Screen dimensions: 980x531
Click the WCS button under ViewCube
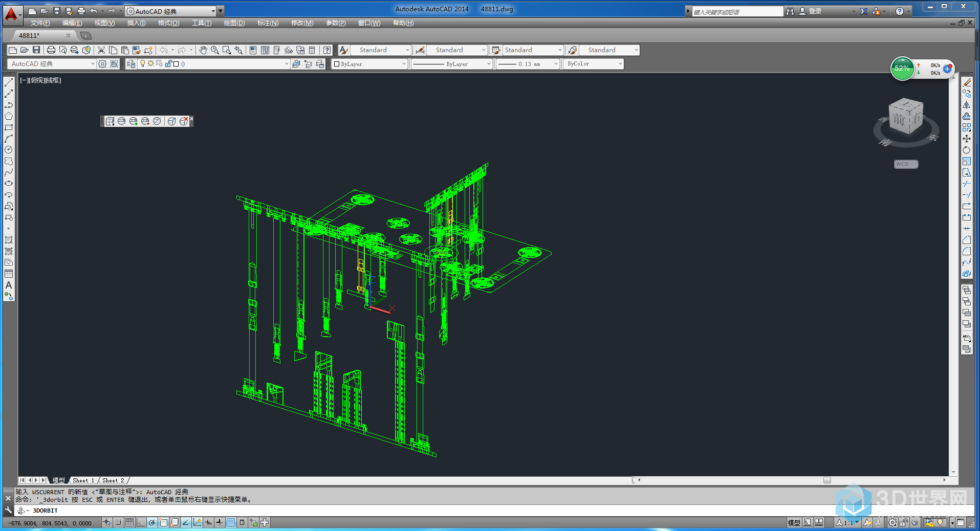[x=906, y=164]
